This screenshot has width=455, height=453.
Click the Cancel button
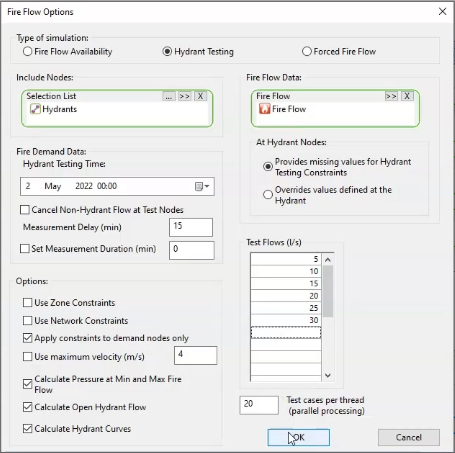coord(409,437)
